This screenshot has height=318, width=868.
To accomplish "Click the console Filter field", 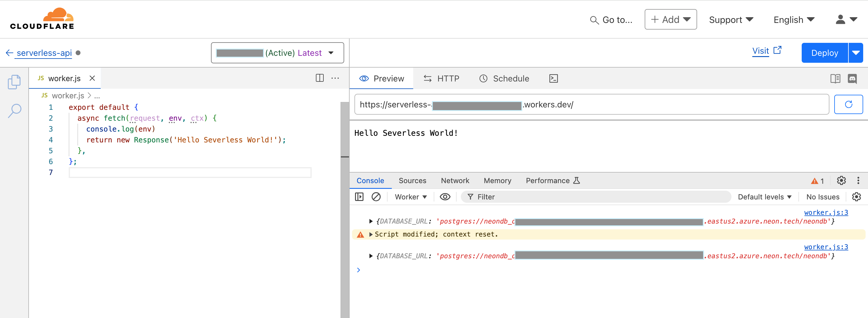I will [596, 197].
